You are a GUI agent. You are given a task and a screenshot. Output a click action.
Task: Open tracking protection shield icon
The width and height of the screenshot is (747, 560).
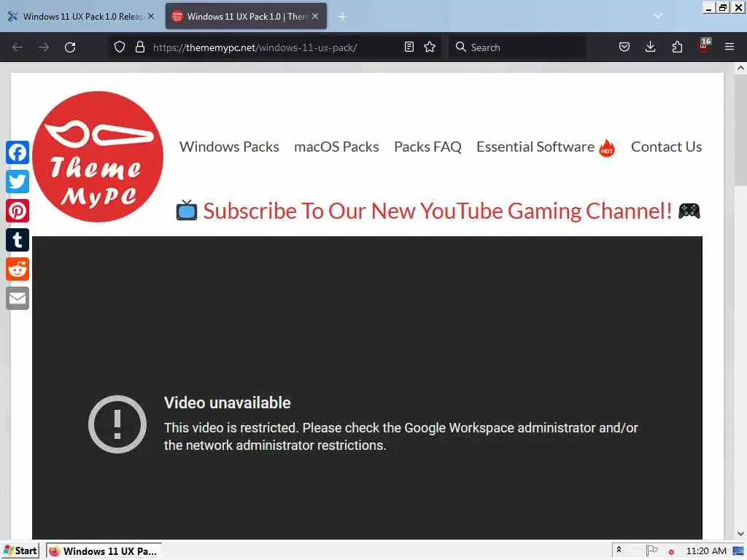(x=120, y=47)
